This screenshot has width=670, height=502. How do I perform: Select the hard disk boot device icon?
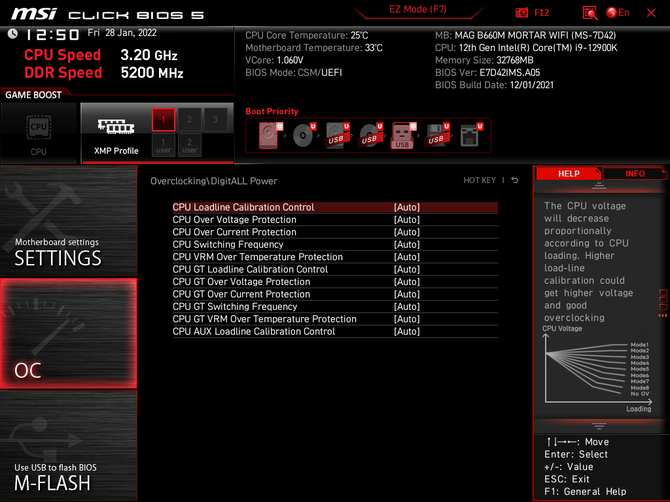tap(270, 135)
